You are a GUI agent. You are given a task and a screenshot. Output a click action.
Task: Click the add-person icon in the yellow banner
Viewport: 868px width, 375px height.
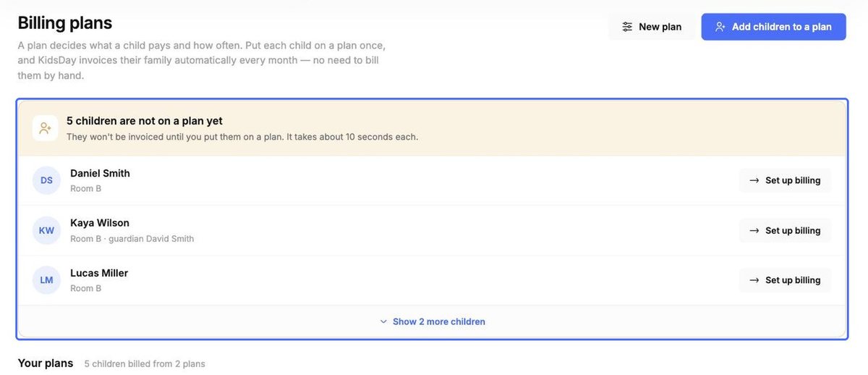pos(46,128)
